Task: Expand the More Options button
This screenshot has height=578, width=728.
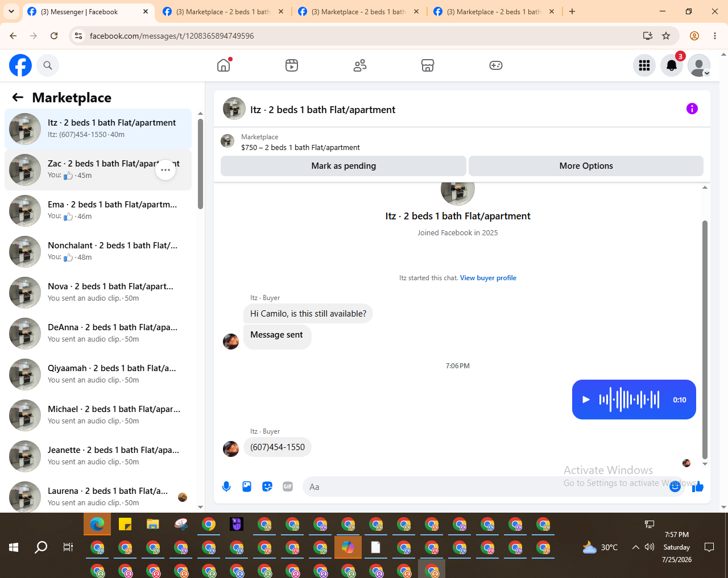Action: coord(586,166)
